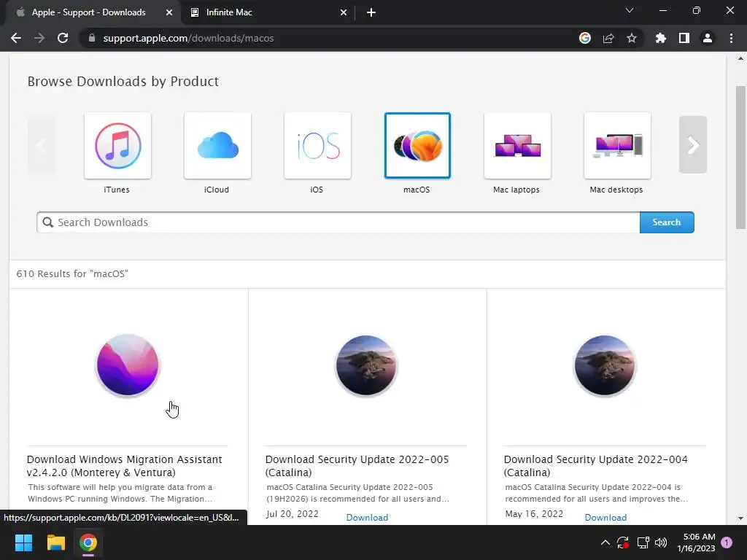This screenshot has width=747, height=560.
Task: Open Download Security Update 2022-004 title link
Action: pos(595,466)
